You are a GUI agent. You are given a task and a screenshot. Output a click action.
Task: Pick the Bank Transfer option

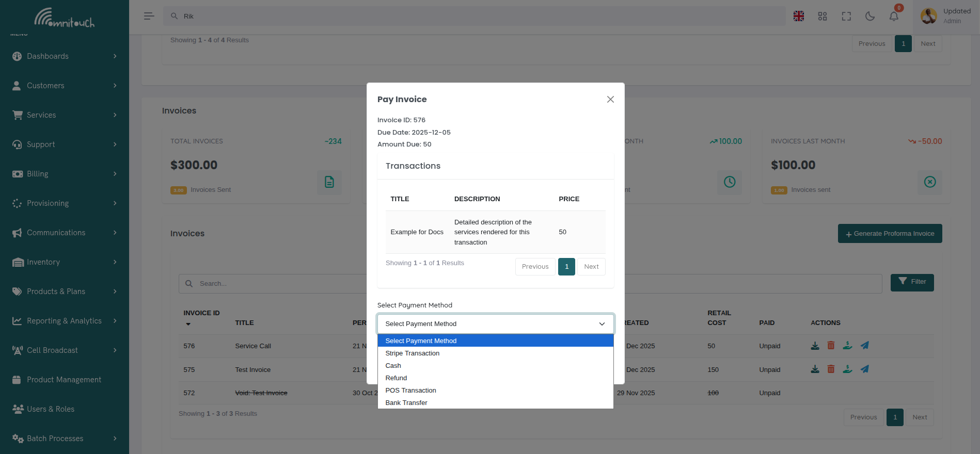pos(406,403)
